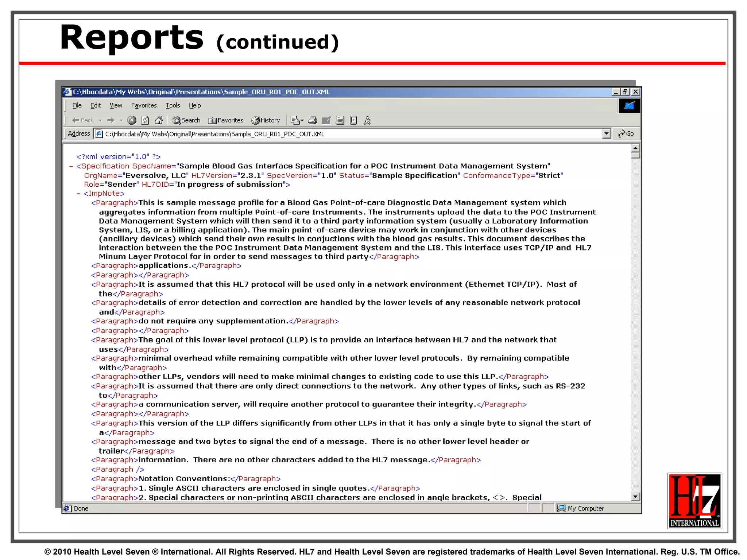
Task: Click the HL7 International logo
Action: coord(694,501)
